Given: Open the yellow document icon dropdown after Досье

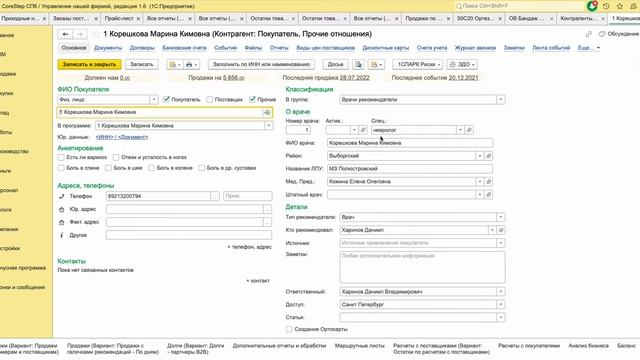Looking at the screenshot, I should (x=376, y=64).
